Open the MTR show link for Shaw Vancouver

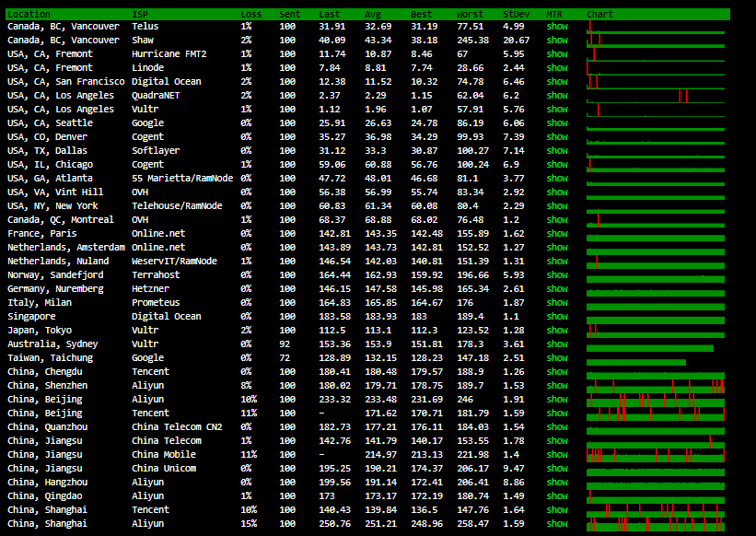click(x=557, y=40)
